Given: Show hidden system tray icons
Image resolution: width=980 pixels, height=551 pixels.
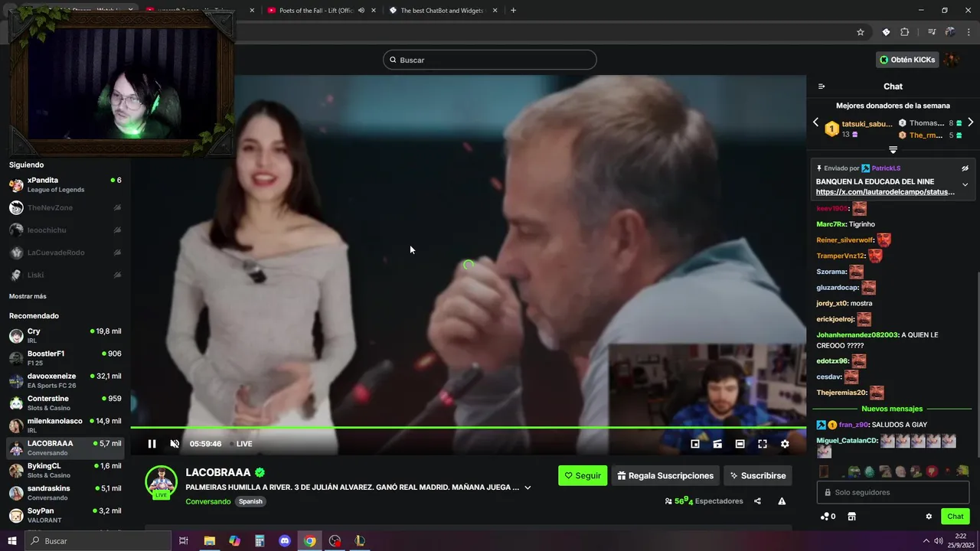Looking at the screenshot, I should click(x=926, y=541).
